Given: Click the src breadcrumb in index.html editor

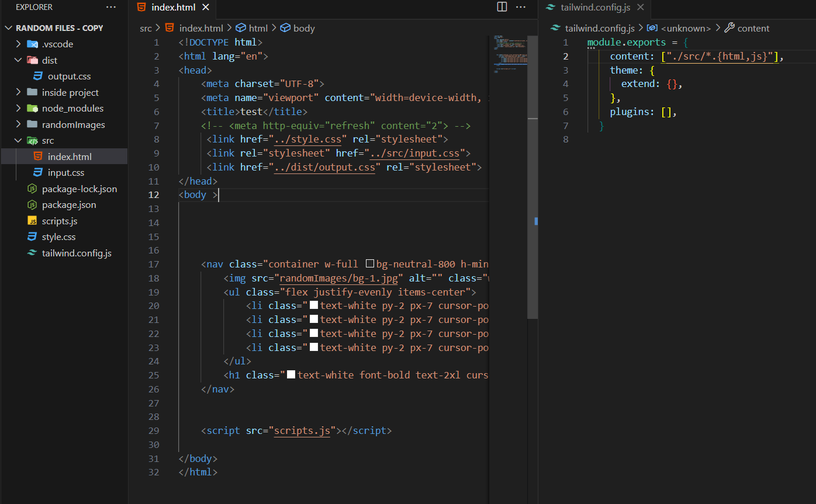Looking at the screenshot, I should click(146, 28).
